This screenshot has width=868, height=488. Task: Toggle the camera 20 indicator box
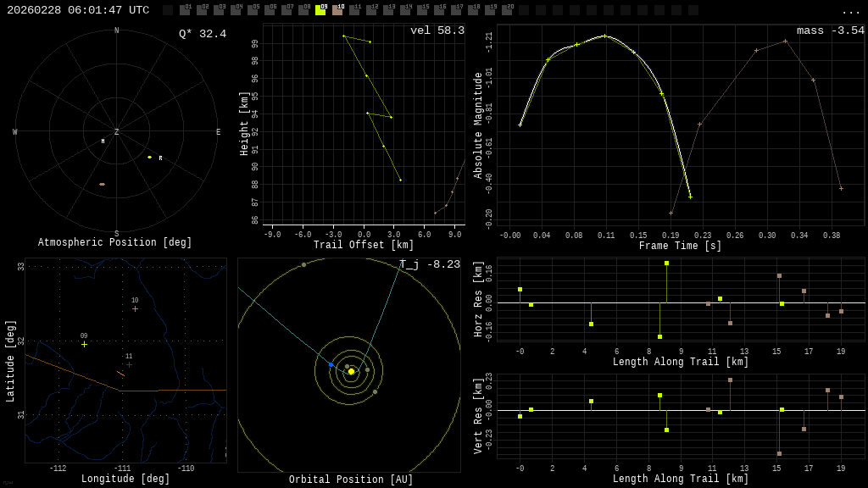tap(507, 10)
